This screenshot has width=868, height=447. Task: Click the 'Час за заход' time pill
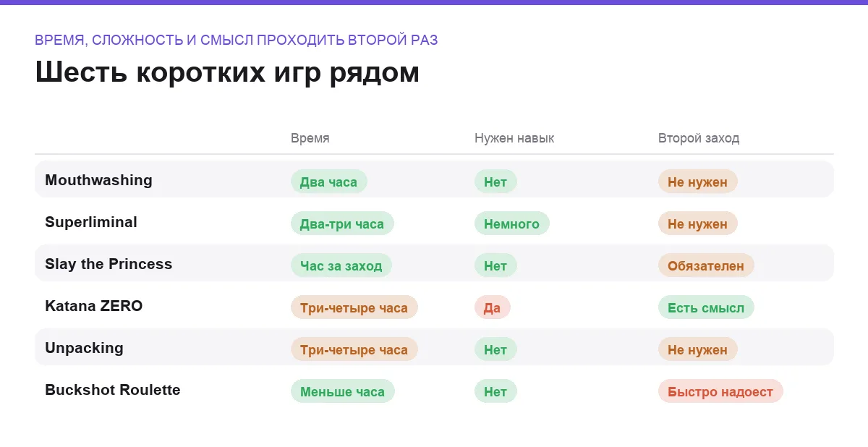[x=341, y=265]
